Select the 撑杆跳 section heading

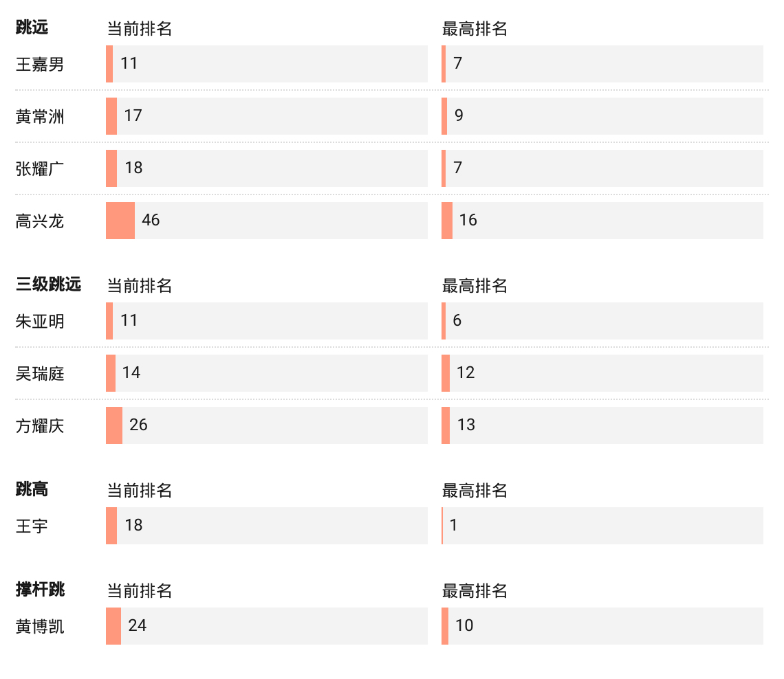coord(40,589)
